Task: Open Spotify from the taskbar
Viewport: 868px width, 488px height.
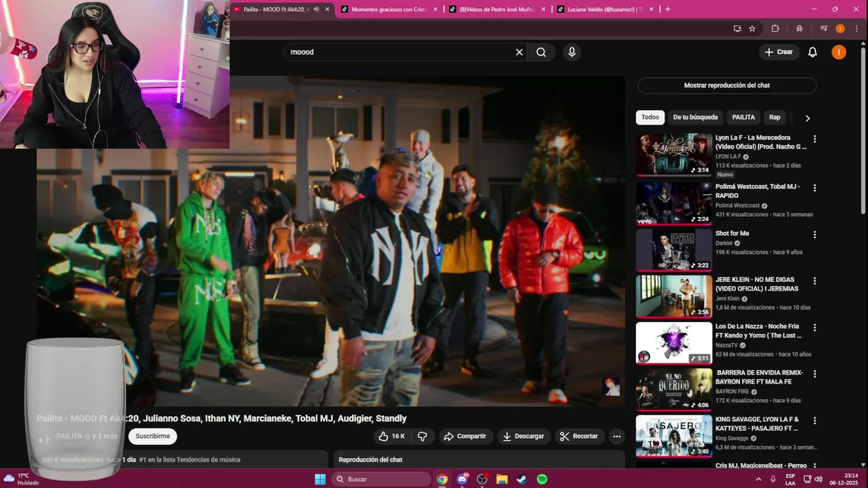Action: [542, 479]
